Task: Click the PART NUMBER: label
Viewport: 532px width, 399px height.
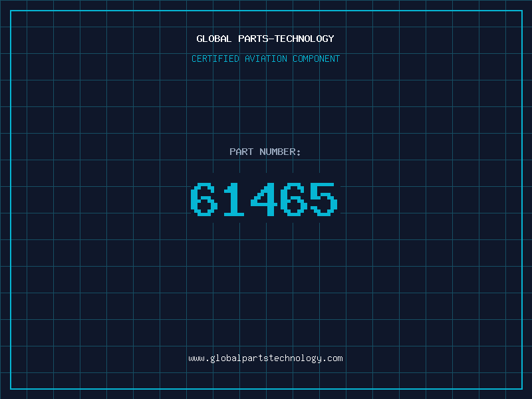Action: tap(265, 152)
